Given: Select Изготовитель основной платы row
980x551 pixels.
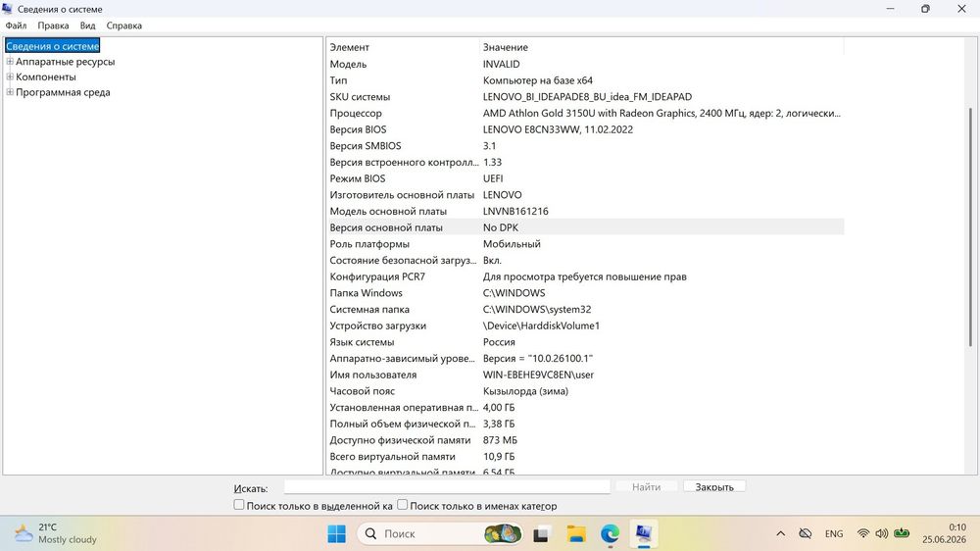Looking at the screenshot, I should (x=586, y=194).
